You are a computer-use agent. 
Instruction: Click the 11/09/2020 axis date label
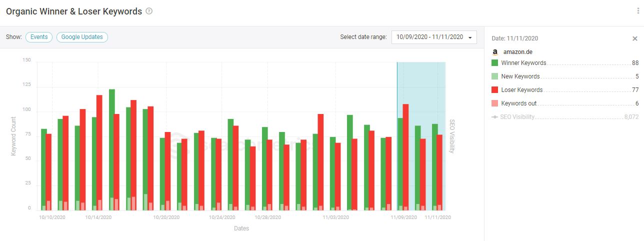(x=404, y=217)
